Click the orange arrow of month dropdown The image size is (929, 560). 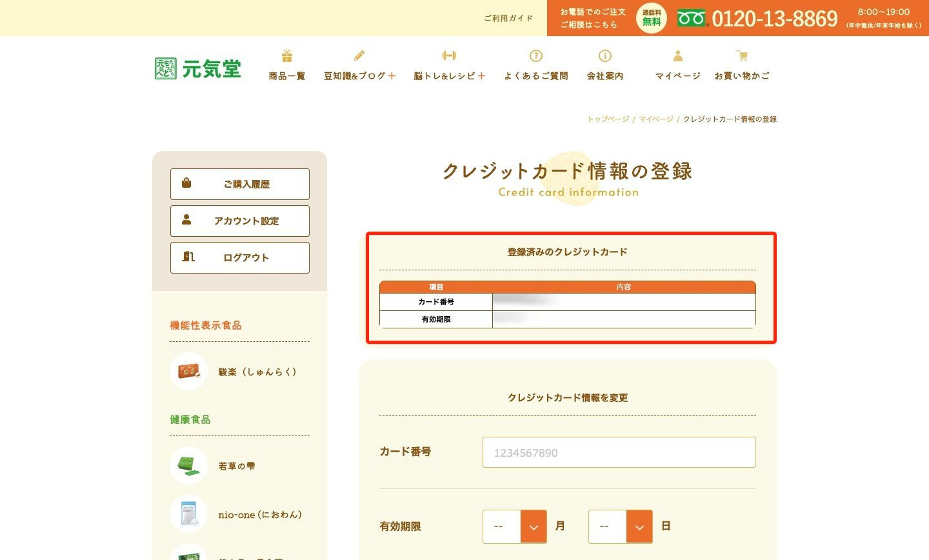pos(534,526)
